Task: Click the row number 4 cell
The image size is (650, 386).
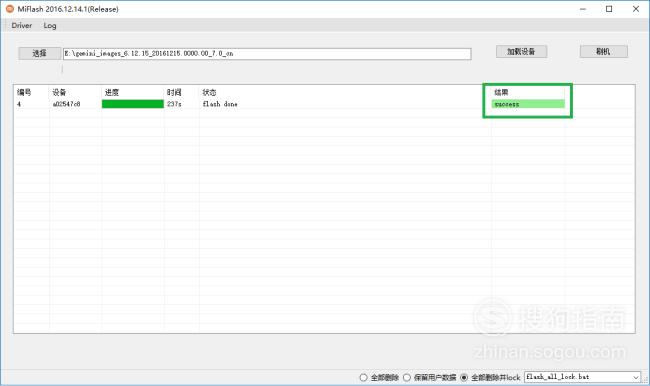Action: [x=19, y=104]
